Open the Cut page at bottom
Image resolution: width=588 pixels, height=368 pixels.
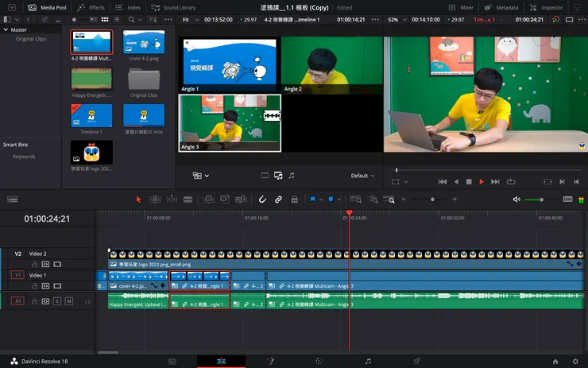172,361
